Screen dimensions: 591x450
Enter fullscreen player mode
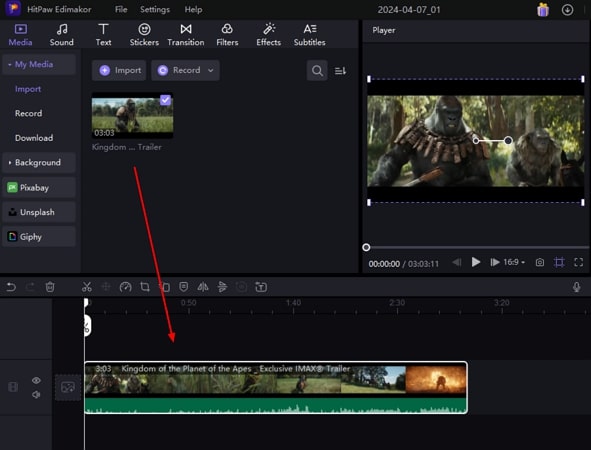(579, 262)
